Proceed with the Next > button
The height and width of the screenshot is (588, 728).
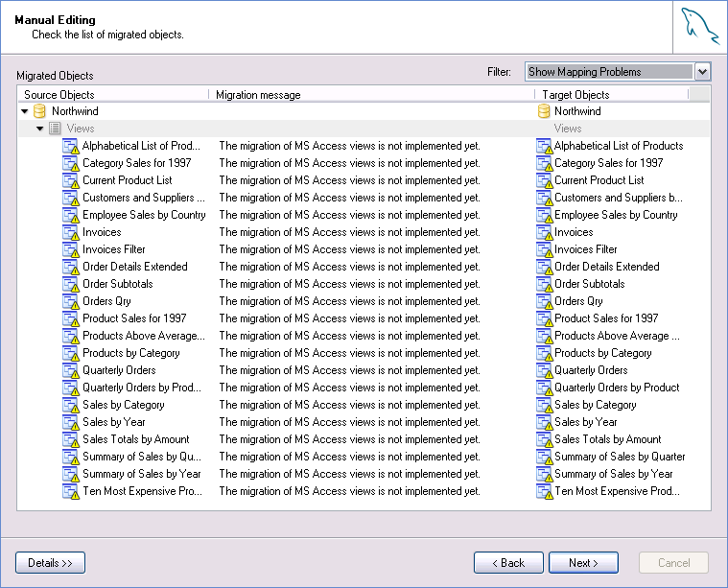coord(583,562)
